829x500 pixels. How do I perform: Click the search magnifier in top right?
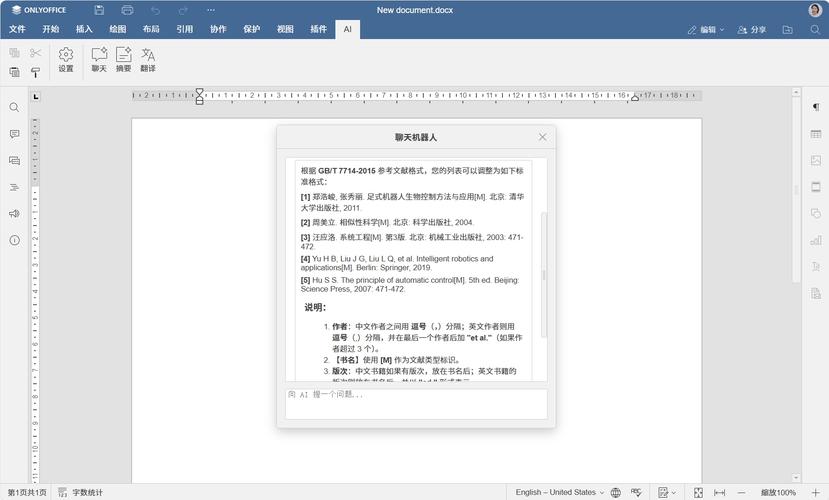815,30
